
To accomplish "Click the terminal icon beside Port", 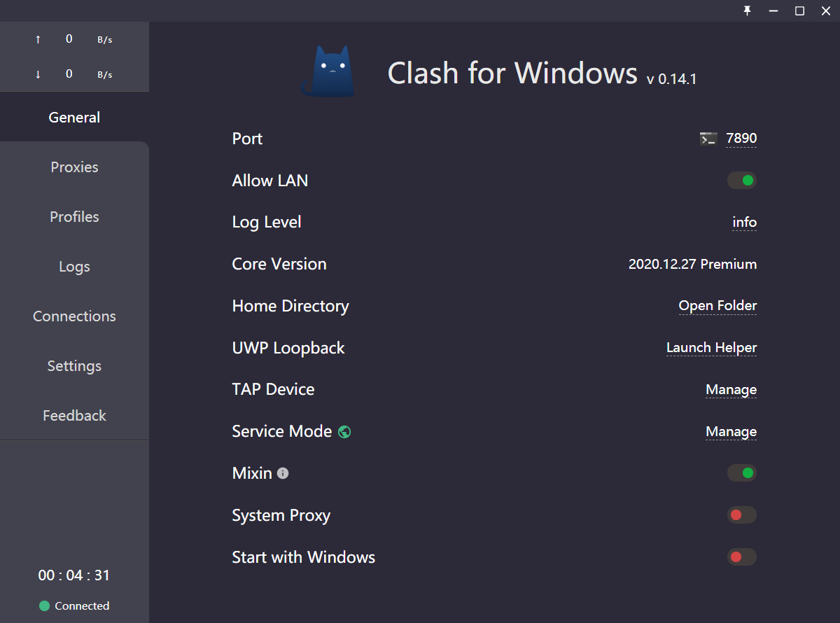I will [708, 139].
